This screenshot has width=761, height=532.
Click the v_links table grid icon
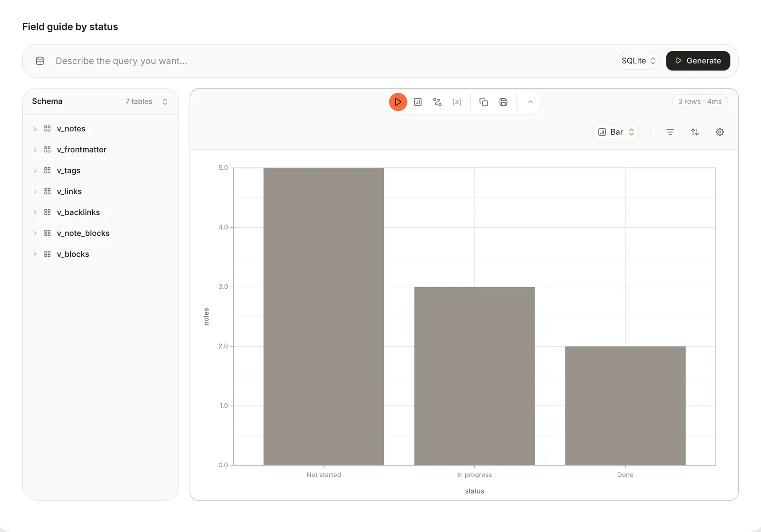click(48, 192)
